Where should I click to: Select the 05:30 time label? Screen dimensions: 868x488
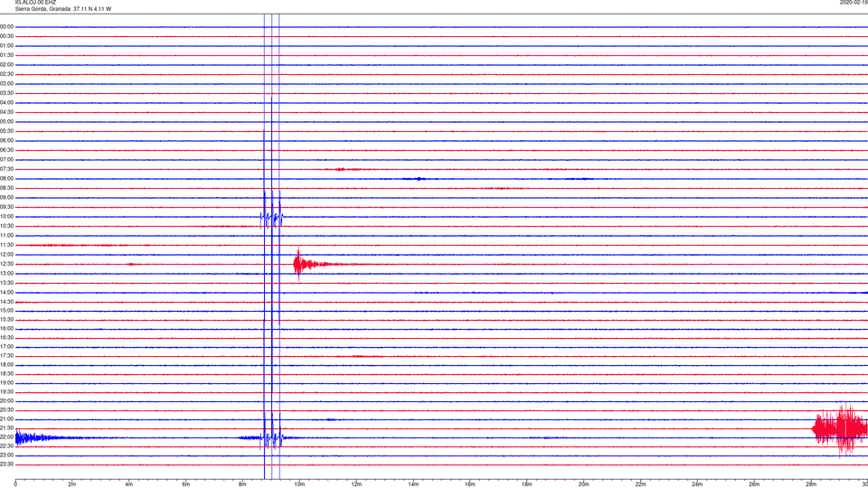[6, 131]
